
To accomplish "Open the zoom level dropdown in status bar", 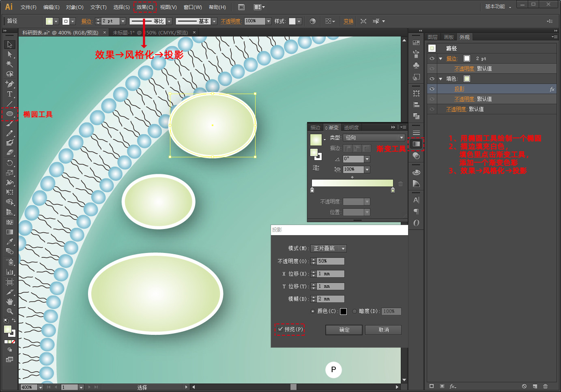I will (40, 387).
